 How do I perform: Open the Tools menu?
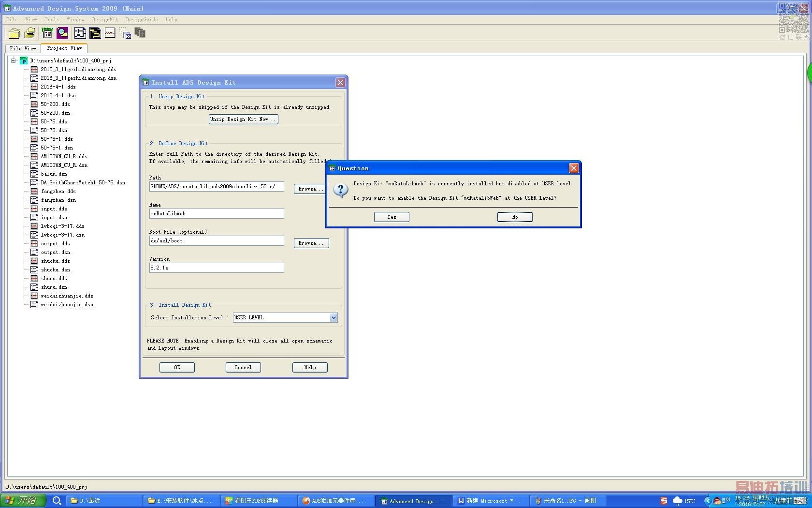pos(52,20)
